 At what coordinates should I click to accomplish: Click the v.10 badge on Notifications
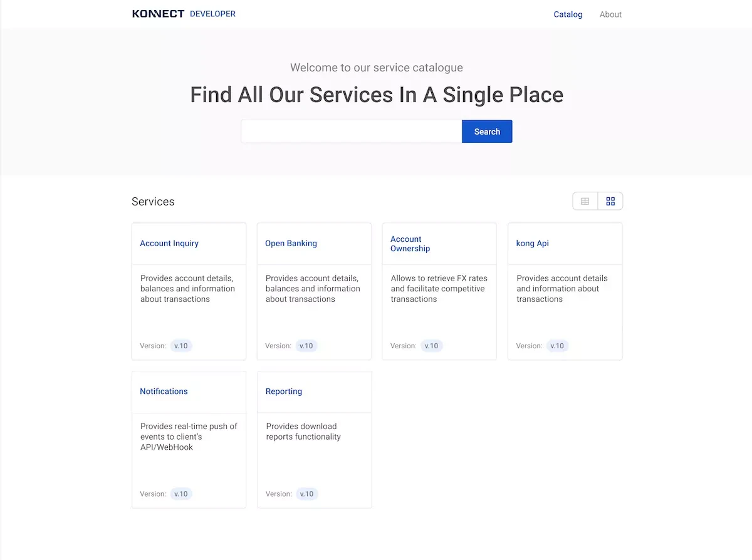(x=181, y=494)
